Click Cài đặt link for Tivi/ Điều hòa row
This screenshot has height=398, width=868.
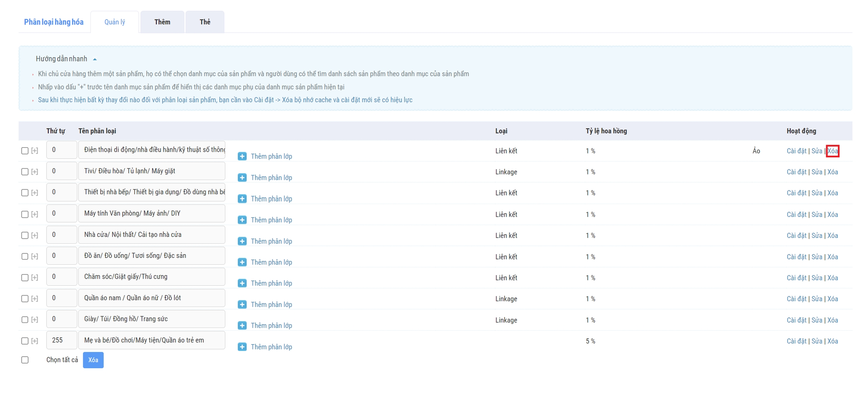[x=796, y=172]
